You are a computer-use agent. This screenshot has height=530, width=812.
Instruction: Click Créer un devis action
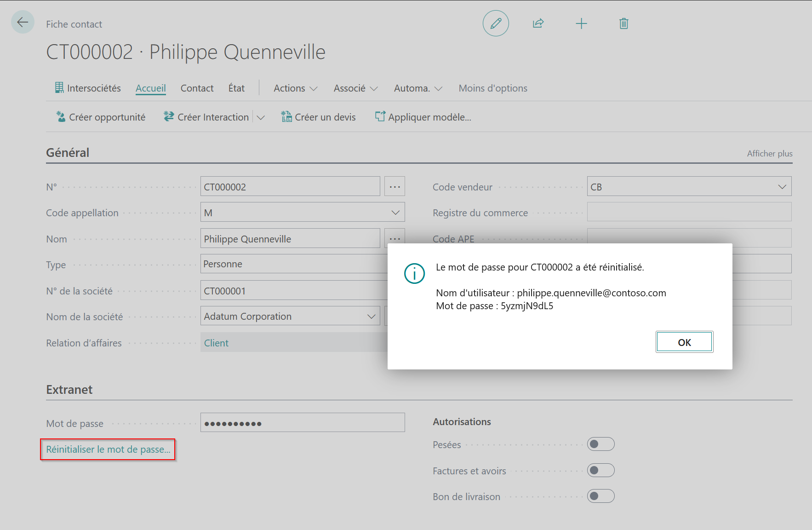[319, 117]
